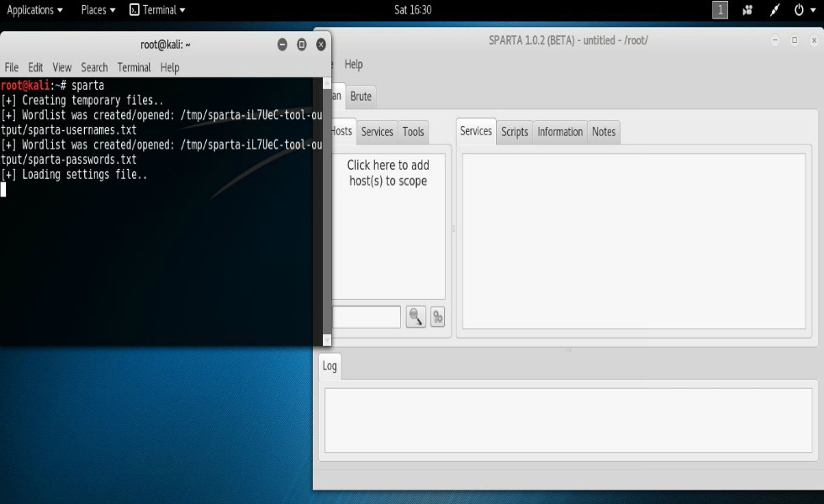The width and height of the screenshot is (824, 504).
Task: Click here to add host(s) to scope
Action: (x=388, y=173)
